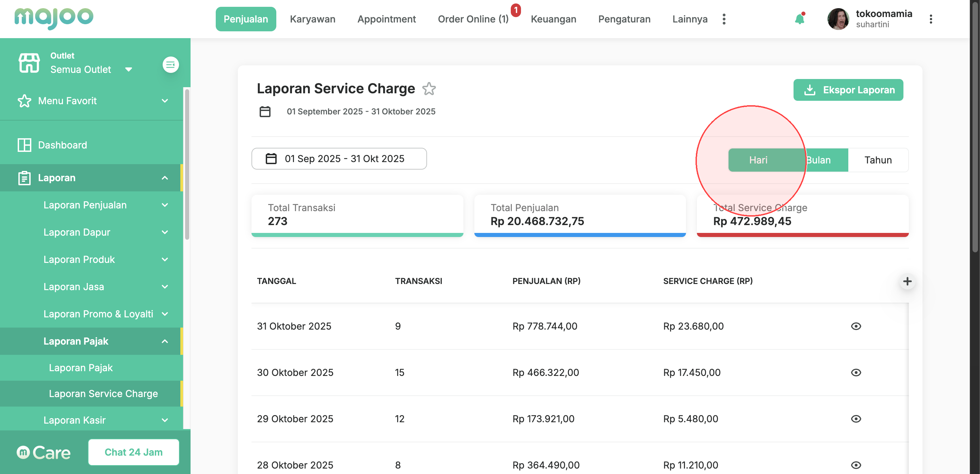
Task: Click the Ekspor Laporan button
Action: click(x=848, y=90)
